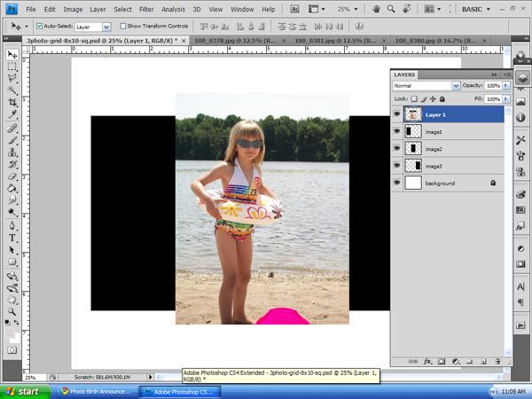Select the Move tool in toolbox

coord(12,55)
